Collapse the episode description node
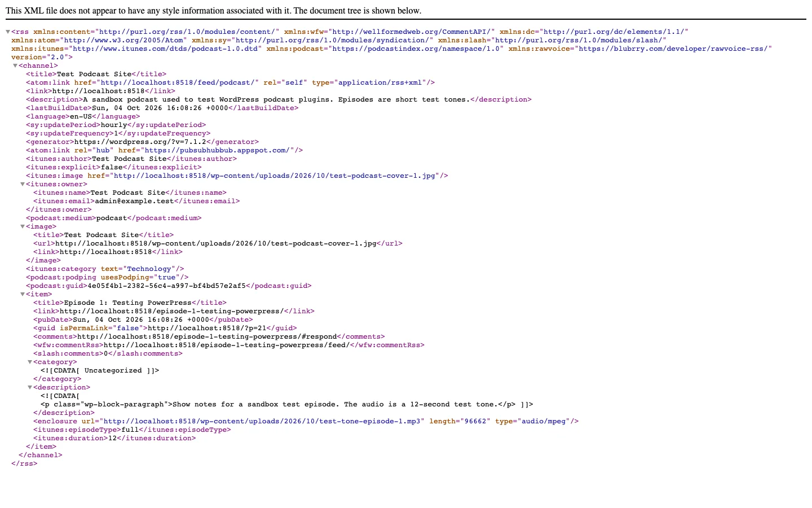Image resolution: width=812 pixels, height=508 pixels. [30, 388]
